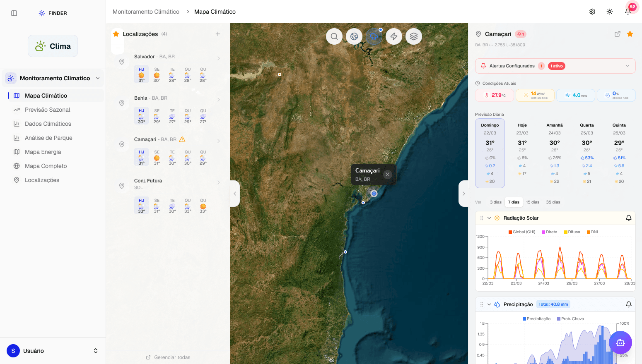Select the globe map view icon

354,36
